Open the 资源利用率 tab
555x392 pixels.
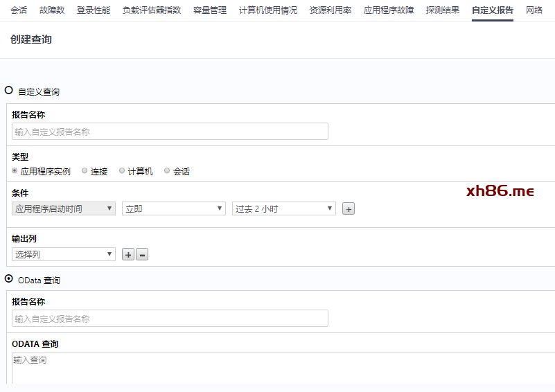coord(331,10)
